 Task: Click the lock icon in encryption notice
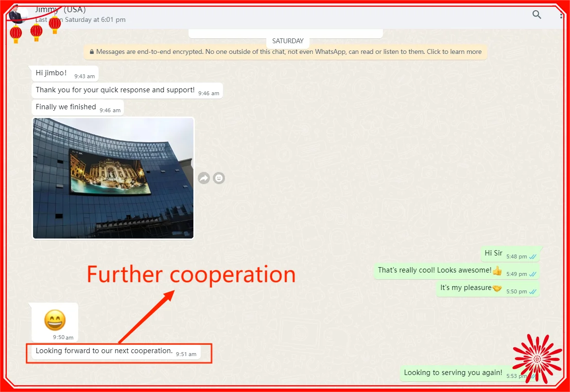[91, 52]
